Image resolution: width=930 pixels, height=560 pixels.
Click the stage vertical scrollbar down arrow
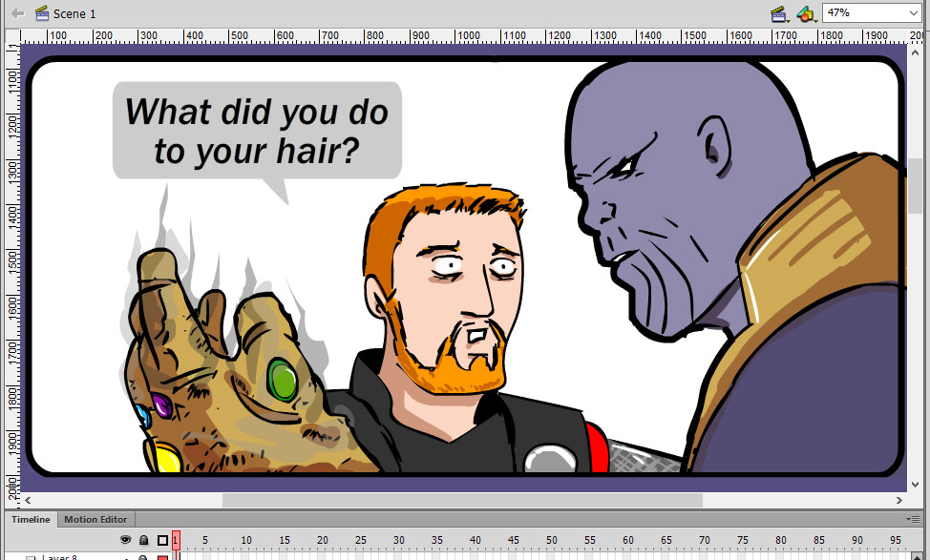point(915,484)
